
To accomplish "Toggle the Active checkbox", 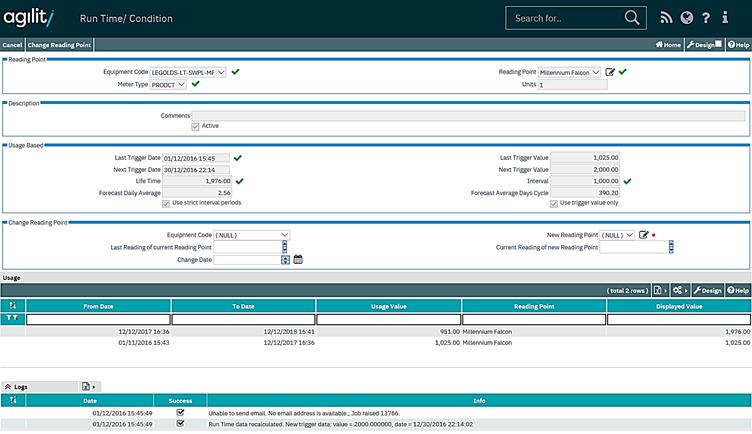I will [194, 126].
